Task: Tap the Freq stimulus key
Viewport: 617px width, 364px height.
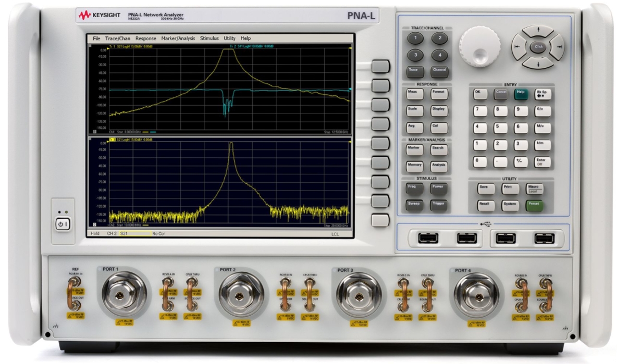Action: click(414, 189)
